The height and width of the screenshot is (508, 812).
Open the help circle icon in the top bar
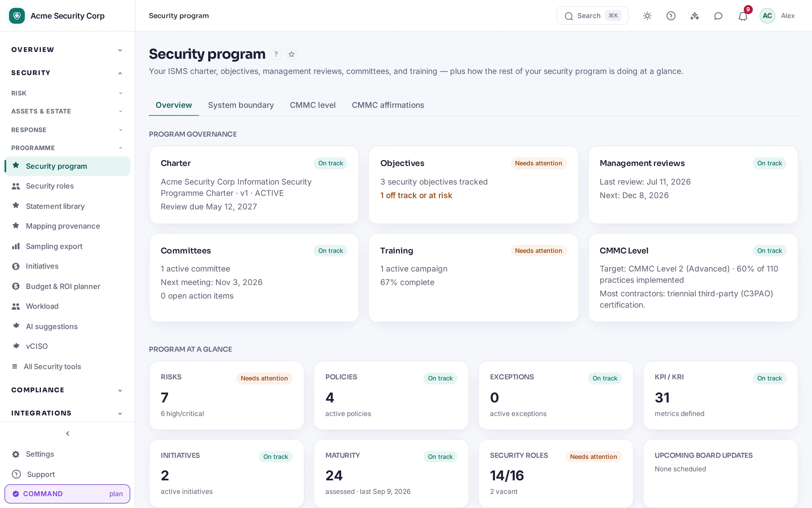coord(671,16)
